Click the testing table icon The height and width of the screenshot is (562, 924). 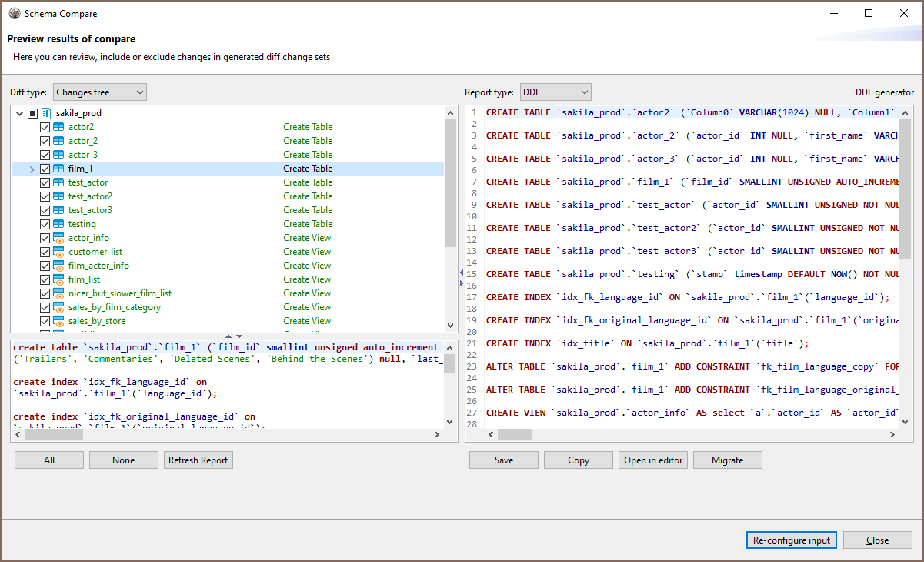[58, 224]
